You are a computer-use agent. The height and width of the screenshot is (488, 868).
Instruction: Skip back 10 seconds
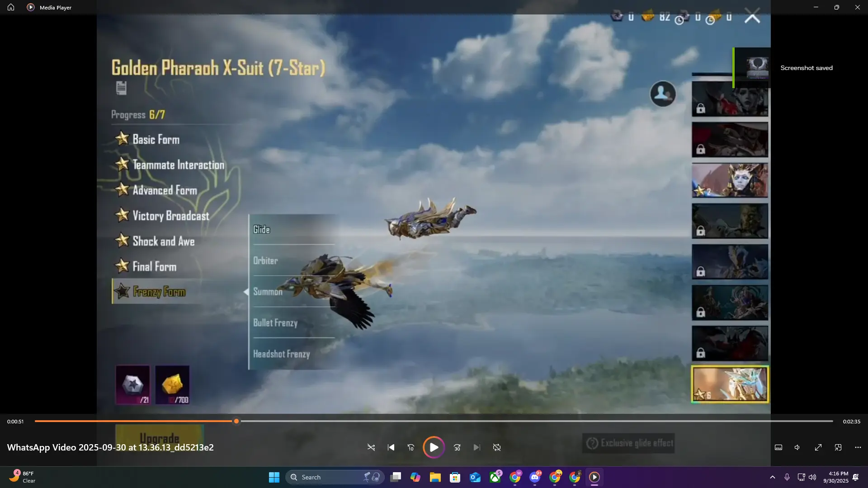pyautogui.click(x=410, y=447)
